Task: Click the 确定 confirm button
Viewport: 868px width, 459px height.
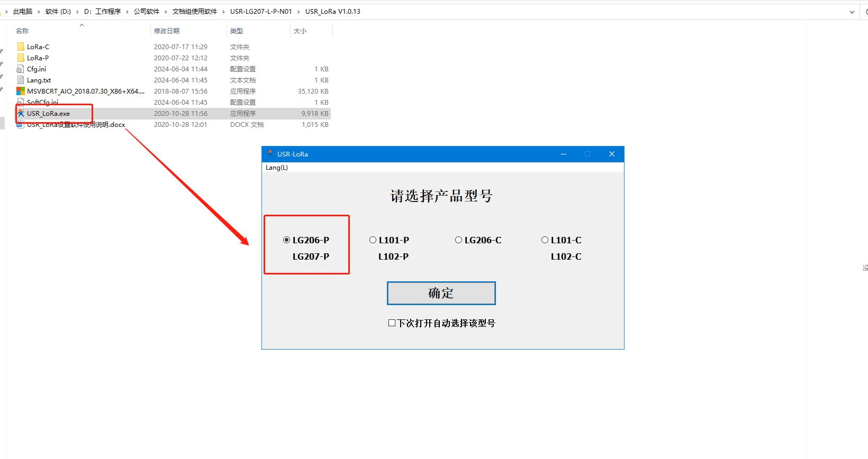Action: [441, 293]
